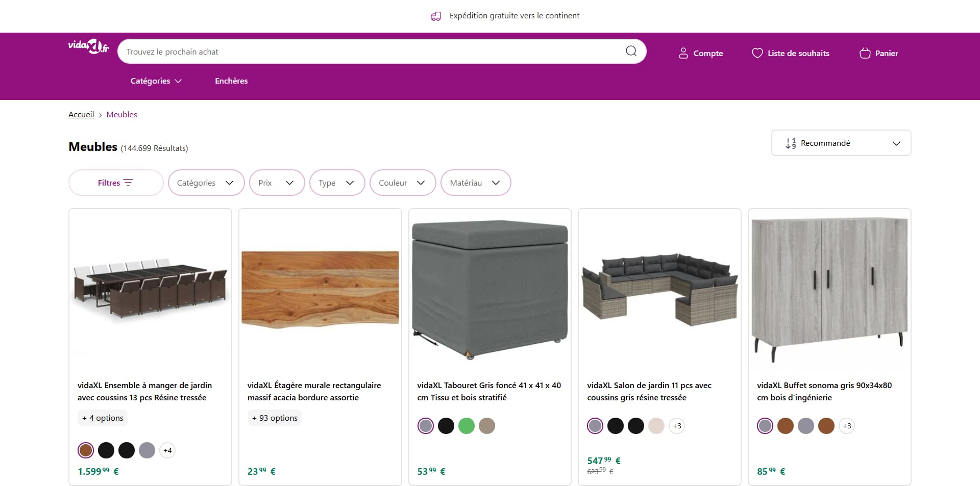
Task: Select taupe swatch on Tabouret card
Action: tap(487, 426)
